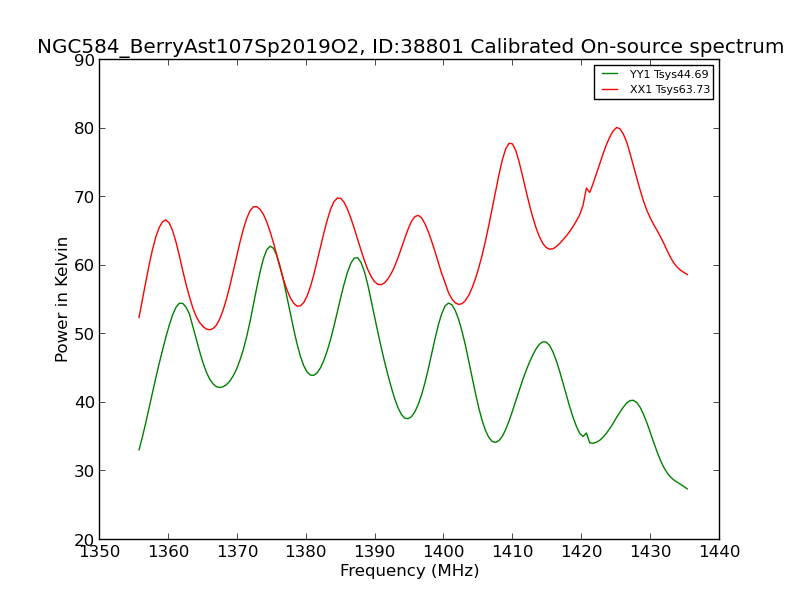
Task: Click the x-axis tick label 1350
Action: point(99,552)
